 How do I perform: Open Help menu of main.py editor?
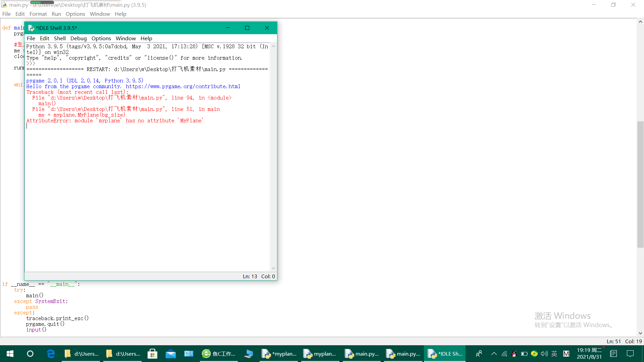(120, 14)
